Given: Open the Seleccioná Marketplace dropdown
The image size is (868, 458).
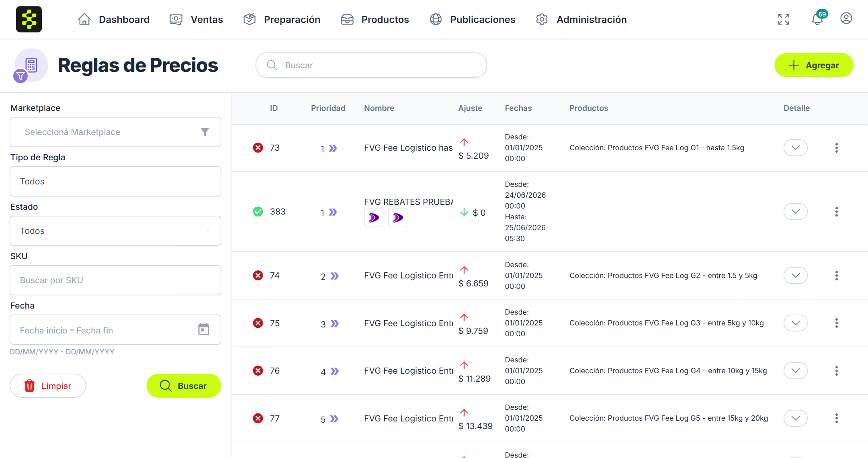Looking at the screenshot, I should [x=115, y=132].
